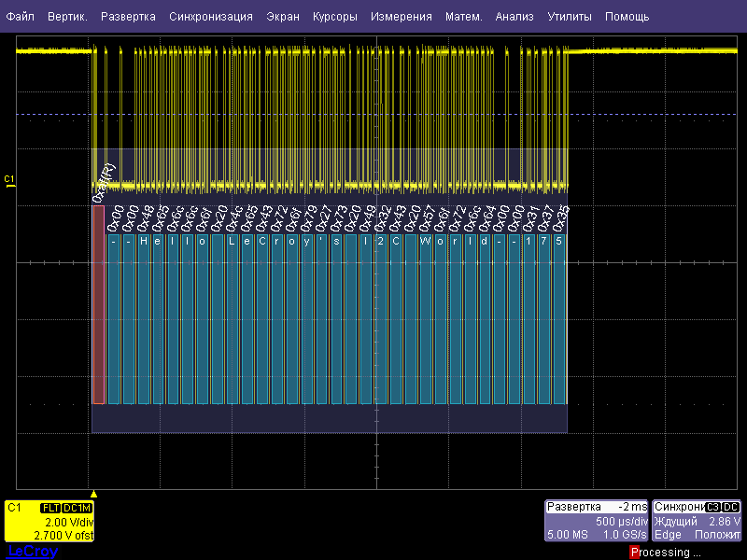This screenshot has width=747, height=560.
Task: Click the C3 source badge in trigger box
Action: (713, 507)
